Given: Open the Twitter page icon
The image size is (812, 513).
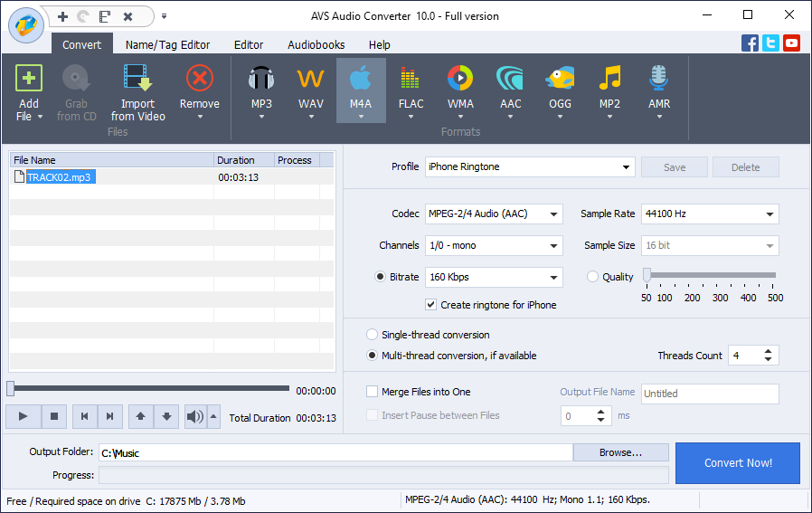Looking at the screenshot, I should pos(770,43).
